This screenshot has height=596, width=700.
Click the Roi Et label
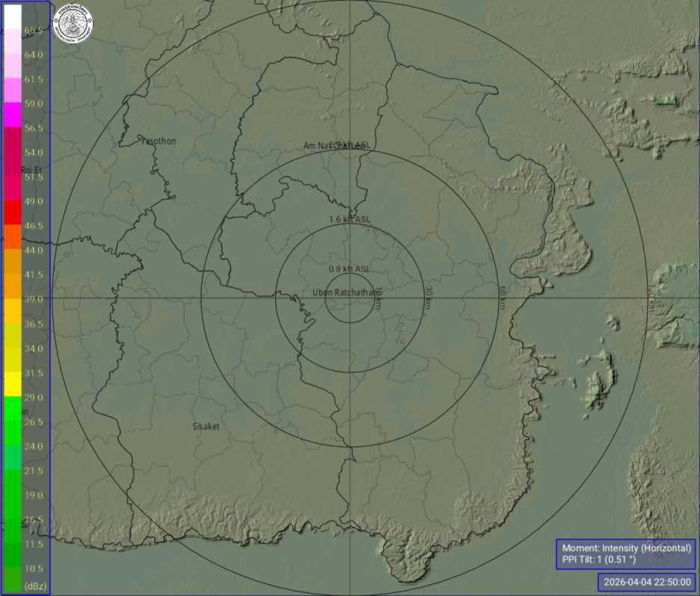[x=31, y=170]
